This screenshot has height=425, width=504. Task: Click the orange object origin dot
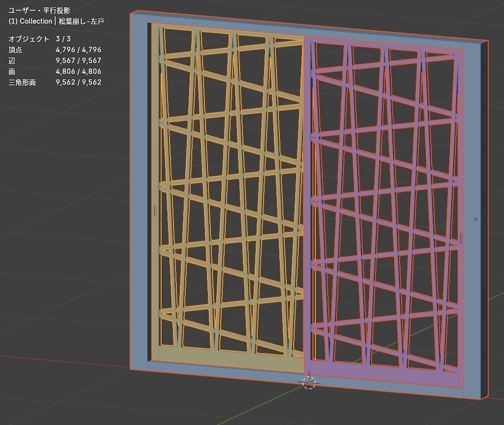click(x=476, y=219)
